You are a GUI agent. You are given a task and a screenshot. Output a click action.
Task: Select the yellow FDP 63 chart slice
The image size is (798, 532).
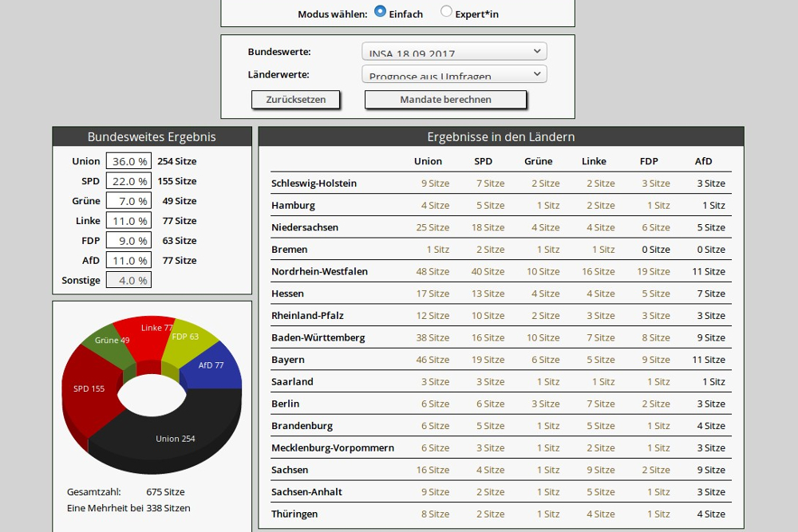[x=186, y=338]
